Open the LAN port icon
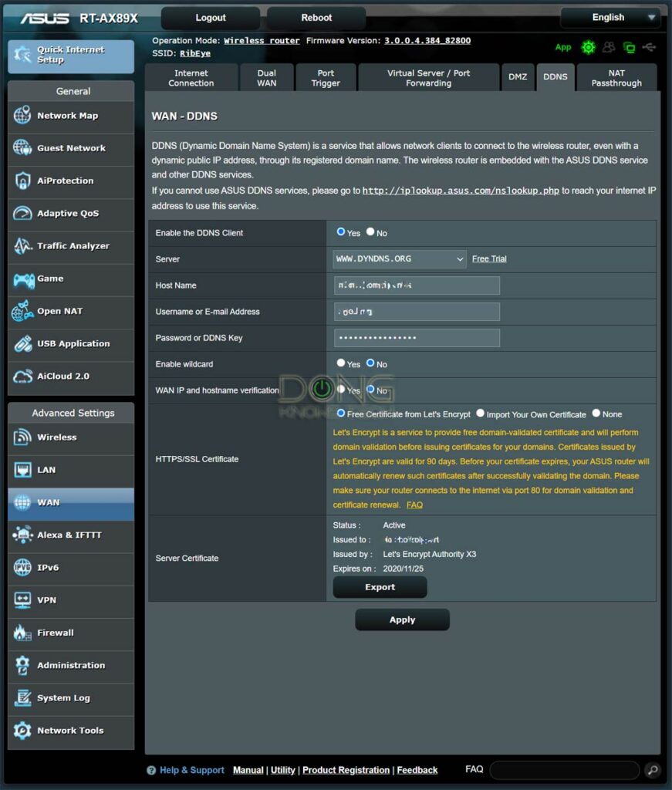 (x=22, y=470)
